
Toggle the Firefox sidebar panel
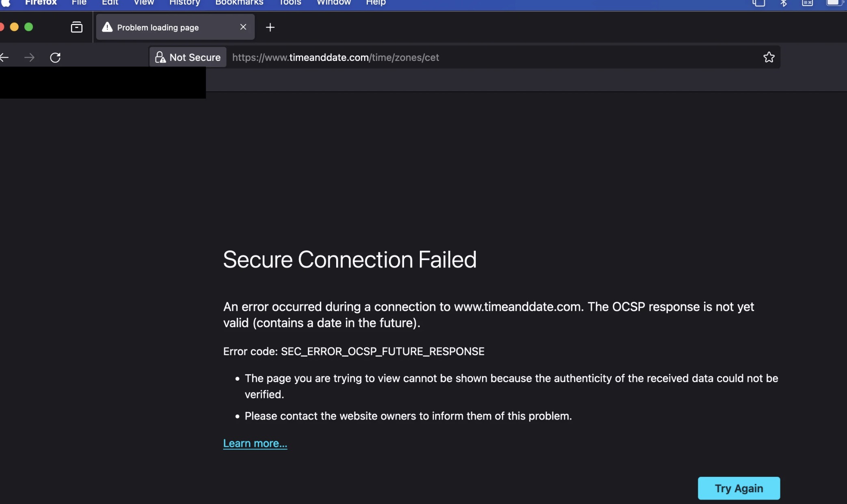pyautogui.click(x=76, y=27)
